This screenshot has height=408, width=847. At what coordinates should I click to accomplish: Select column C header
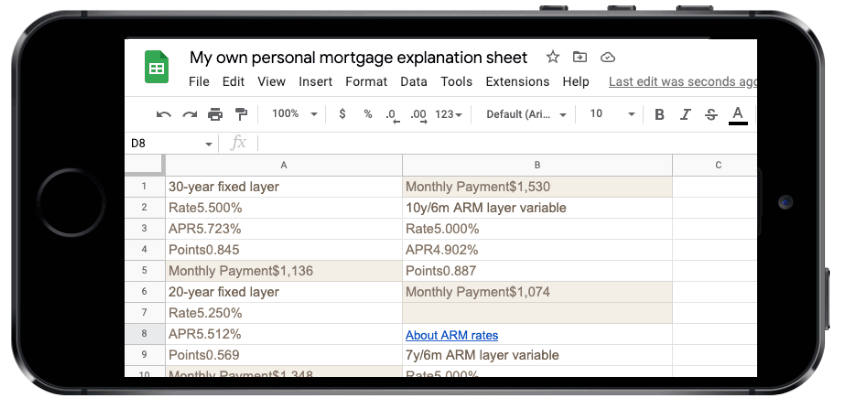click(x=715, y=165)
